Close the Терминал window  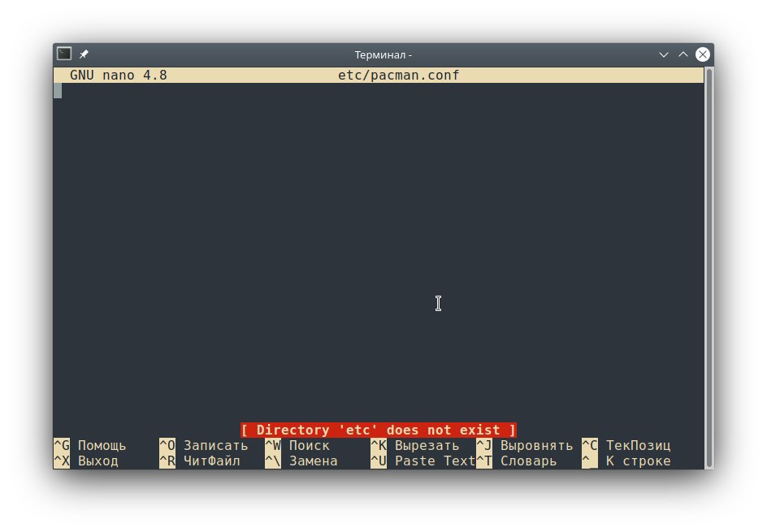(703, 54)
